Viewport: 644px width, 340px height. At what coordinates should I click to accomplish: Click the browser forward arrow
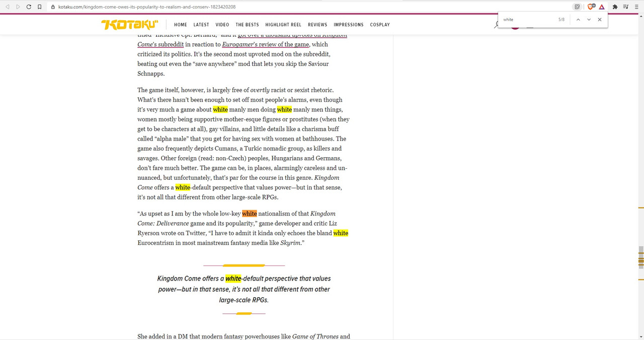coord(18,7)
